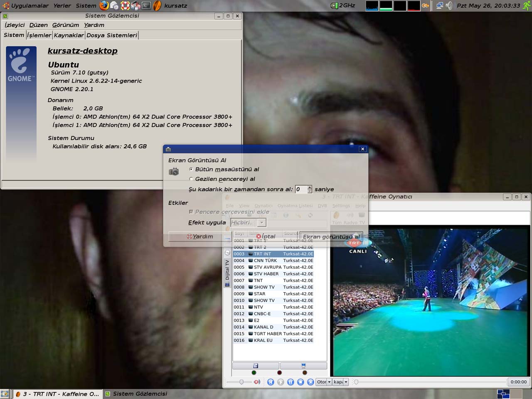The height and width of the screenshot is (399, 532).
Task: Stop playback in Kaffeine
Action: pyautogui.click(x=300, y=382)
